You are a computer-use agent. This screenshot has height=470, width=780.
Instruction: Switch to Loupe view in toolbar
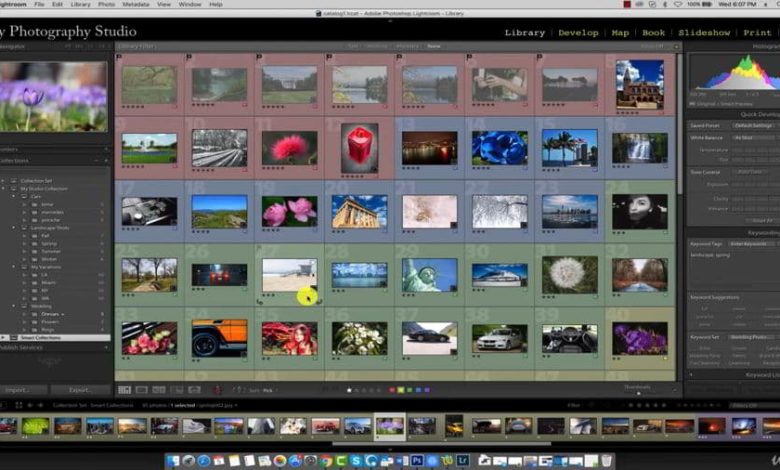click(142, 390)
